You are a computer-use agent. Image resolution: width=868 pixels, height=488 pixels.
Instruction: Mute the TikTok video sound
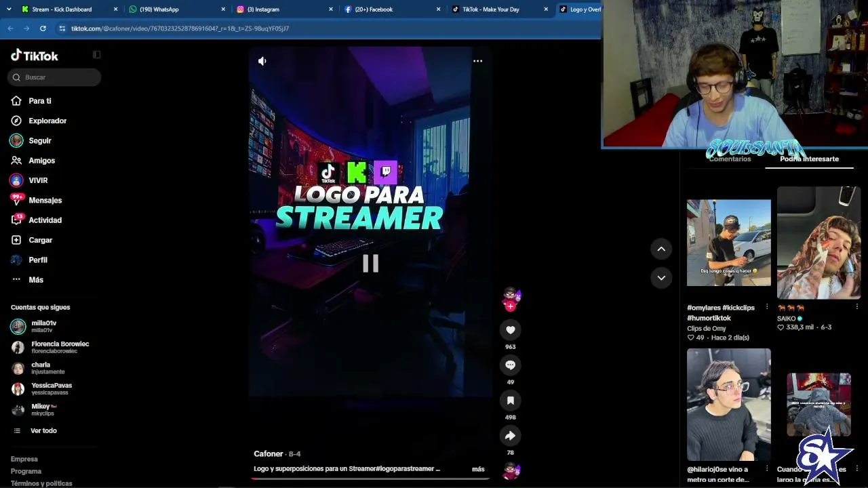(x=262, y=61)
